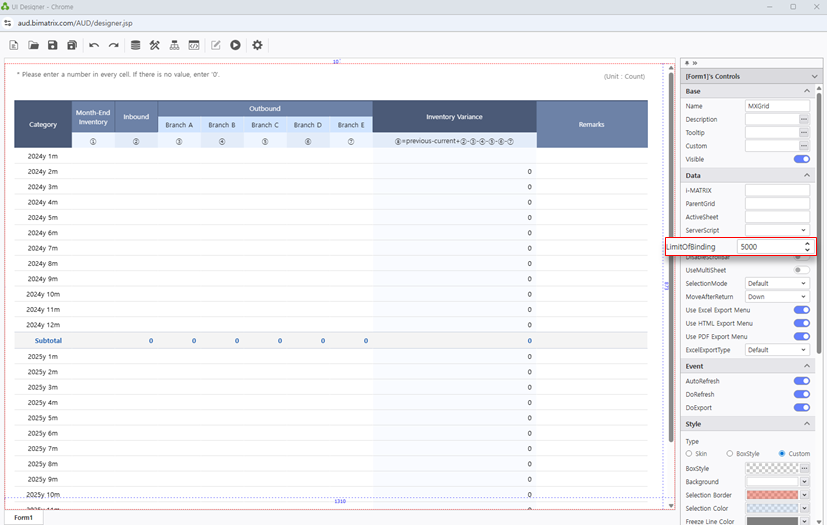Viewport: 827px width, 525px height.
Task: Open the SelectionMode dropdown
Action: click(x=777, y=283)
